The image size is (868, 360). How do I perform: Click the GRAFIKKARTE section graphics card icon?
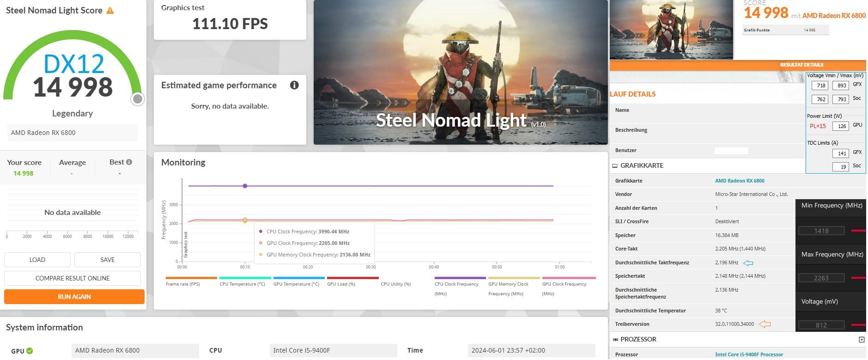click(615, 165)
